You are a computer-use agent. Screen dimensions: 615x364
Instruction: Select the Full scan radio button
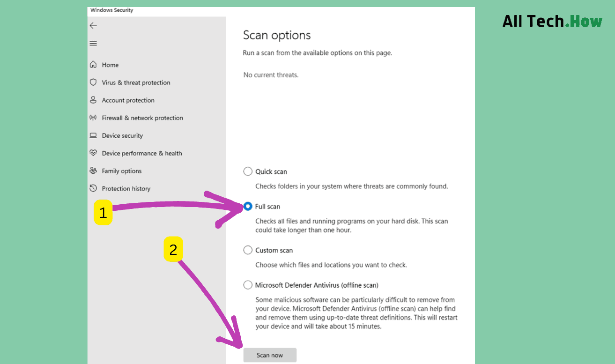coord(248,206)
